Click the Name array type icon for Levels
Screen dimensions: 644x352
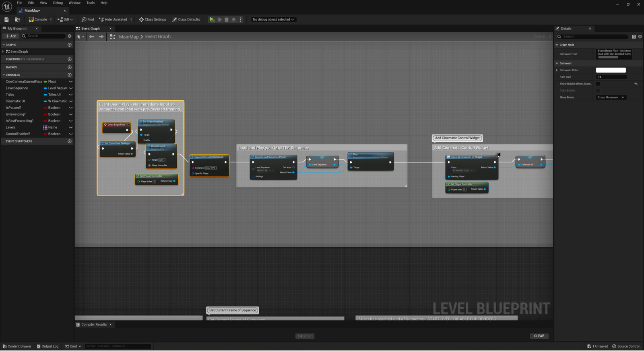point(45,127)
